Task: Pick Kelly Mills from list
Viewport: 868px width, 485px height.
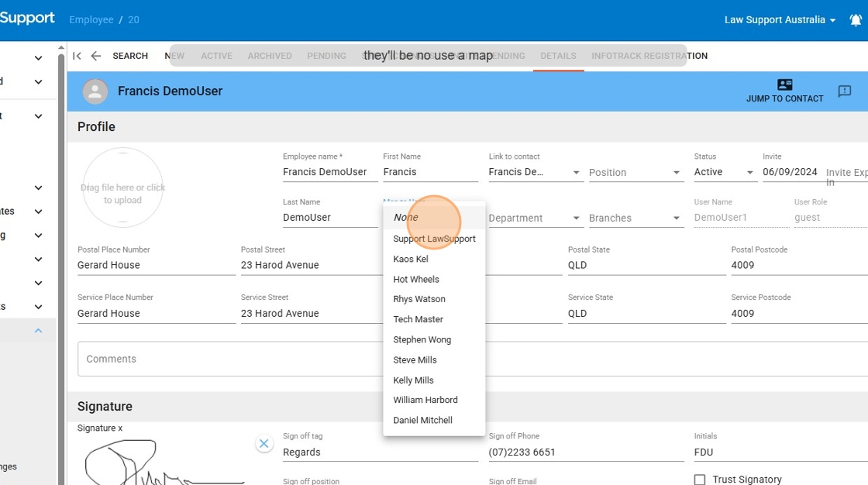Action: tap(434, 380)
